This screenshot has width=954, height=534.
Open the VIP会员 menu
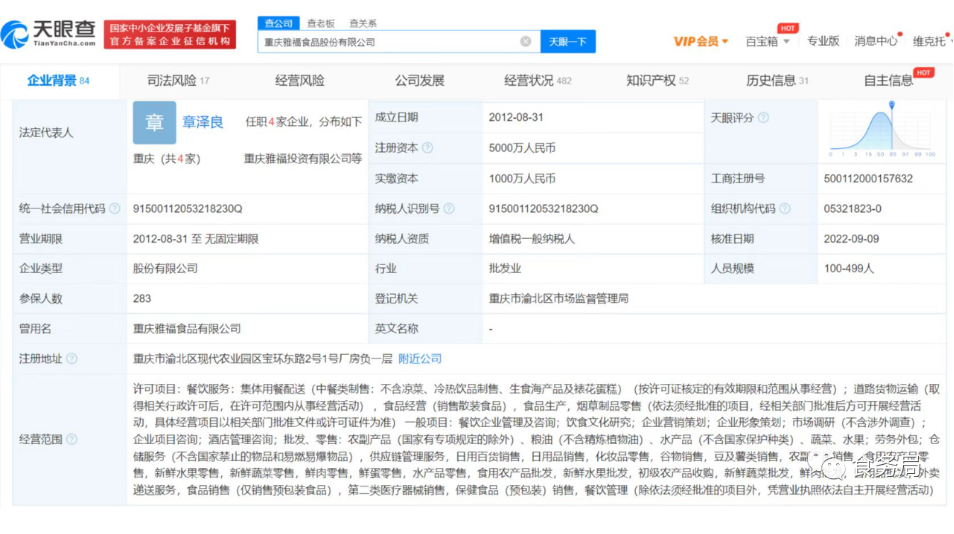click(x=700, y=41)
